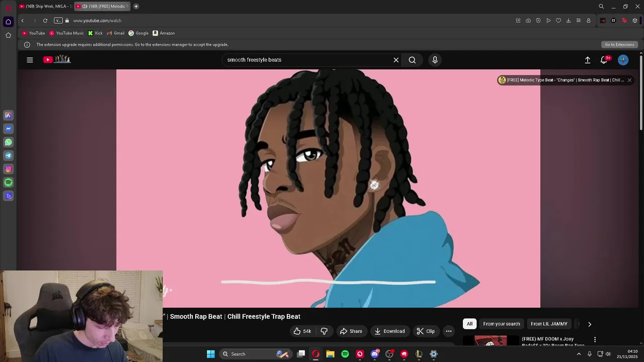This screenshot has height=362, width=644.
Task: Open WhatsApp from Opera sidebar
Action: point(8,142)
